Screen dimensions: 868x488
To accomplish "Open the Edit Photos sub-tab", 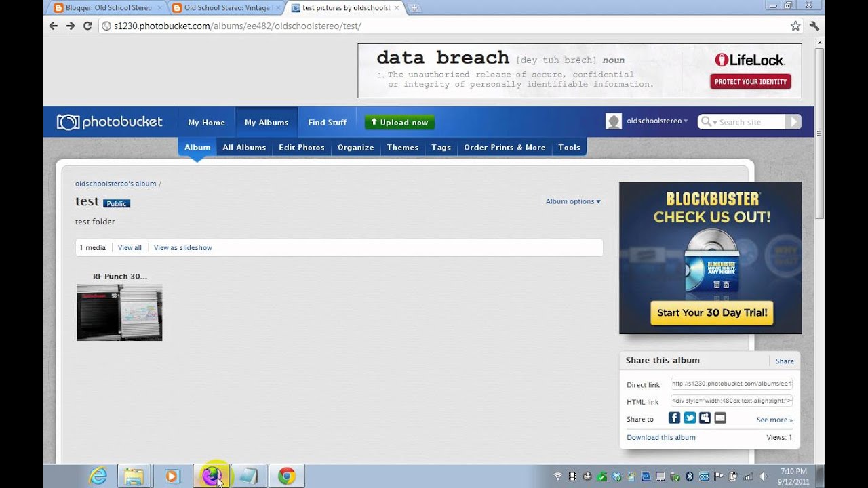I will coord(302,147).
